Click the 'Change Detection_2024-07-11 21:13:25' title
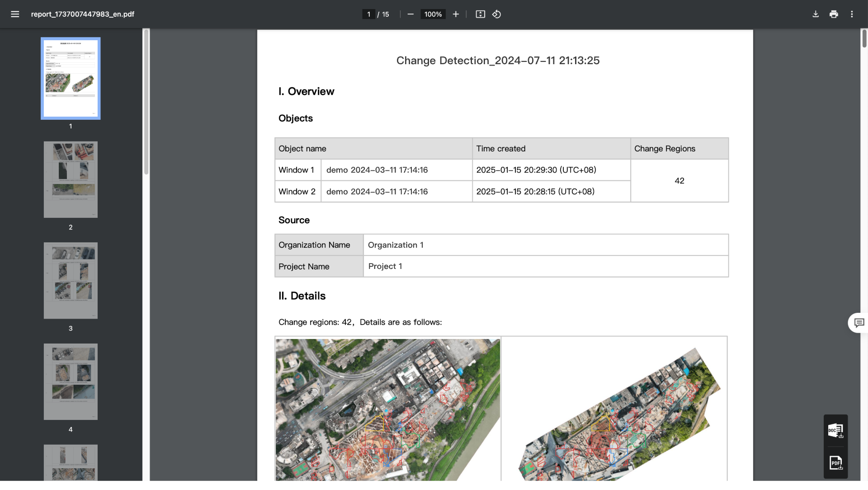This screenshot has width=868, height=490. pyautogui.click(x=498, y=61)
